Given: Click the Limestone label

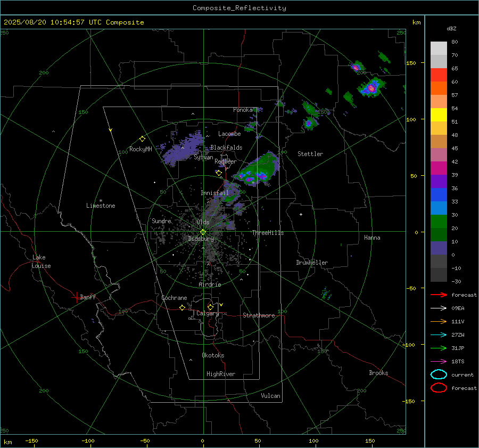Looking at the screenshot, I should tap(101, 206).
